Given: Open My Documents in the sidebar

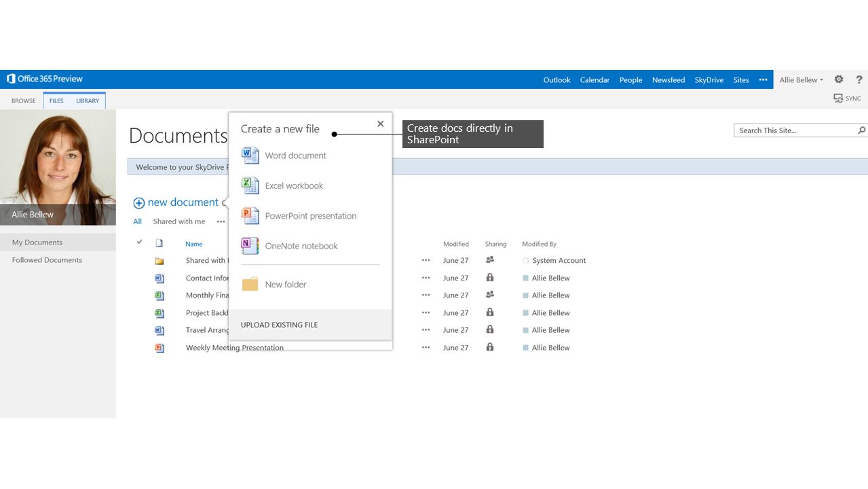Looking at the screenshot, I should tap(58, 242).
